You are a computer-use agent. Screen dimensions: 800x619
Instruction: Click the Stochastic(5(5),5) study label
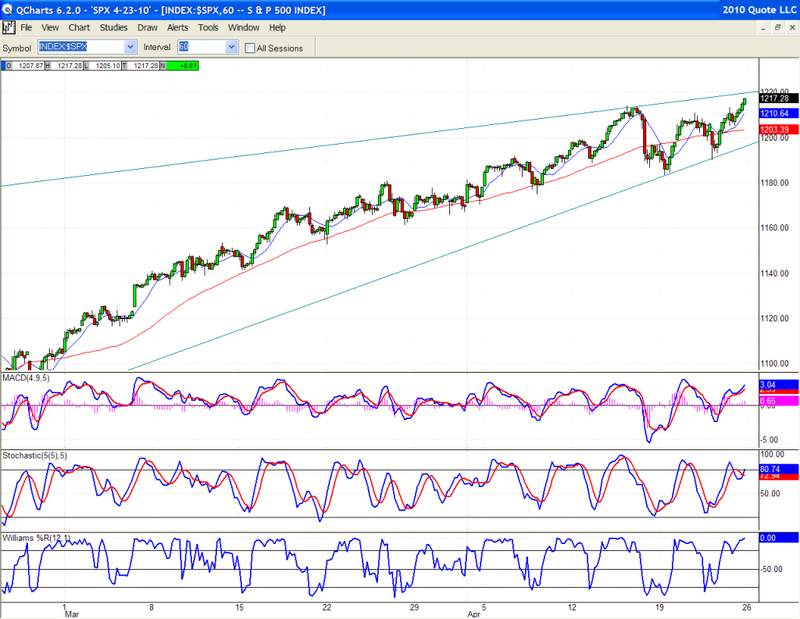tap(32, 454)
